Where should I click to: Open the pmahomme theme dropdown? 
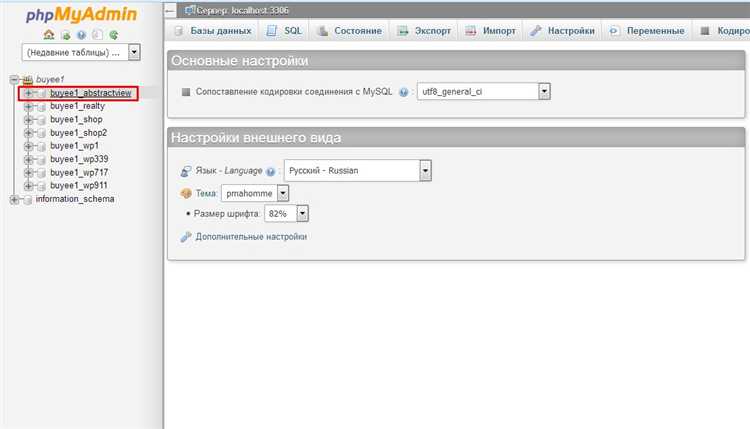click(x=255, y=194)
